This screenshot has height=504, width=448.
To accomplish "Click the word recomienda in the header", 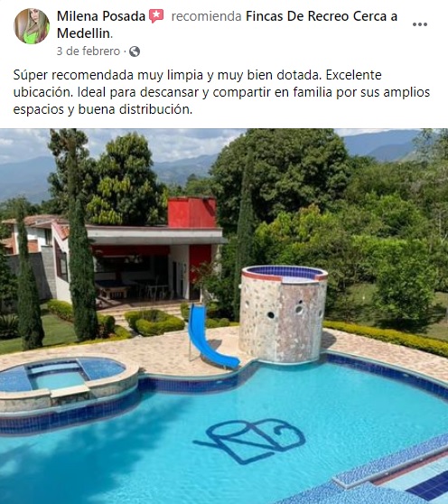I will pos(206,16).
